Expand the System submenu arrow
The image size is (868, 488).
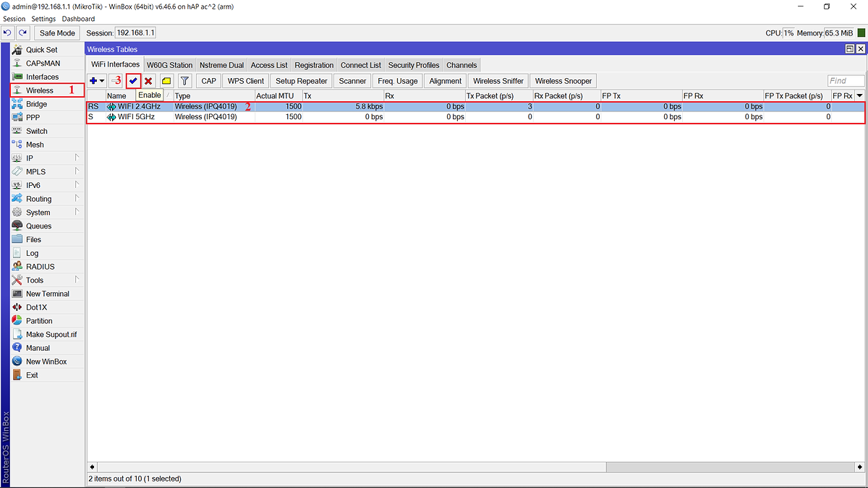[77, 212]
